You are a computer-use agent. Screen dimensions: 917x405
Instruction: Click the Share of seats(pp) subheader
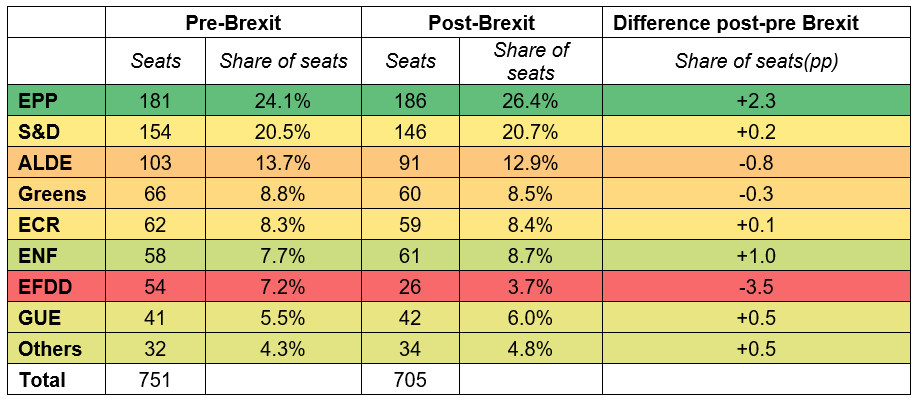tap(756, 61)
